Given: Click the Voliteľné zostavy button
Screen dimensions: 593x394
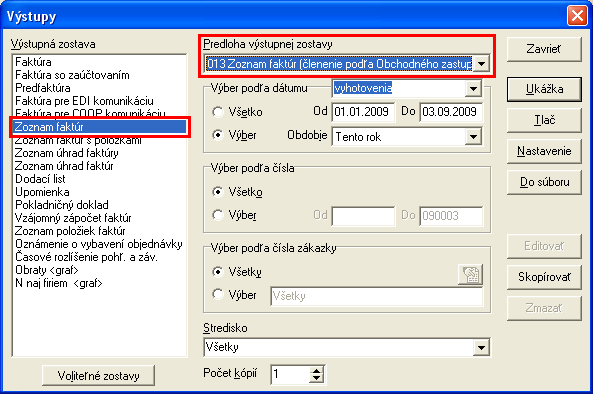Looking at the screenshot, I should tap(98, 376).
